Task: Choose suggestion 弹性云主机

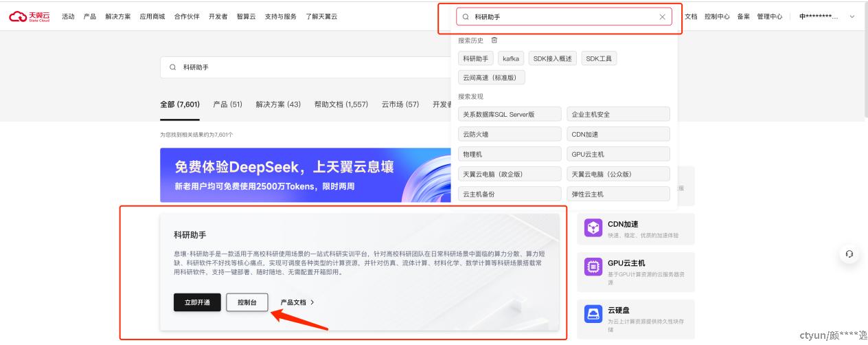Action: point(618,194)
